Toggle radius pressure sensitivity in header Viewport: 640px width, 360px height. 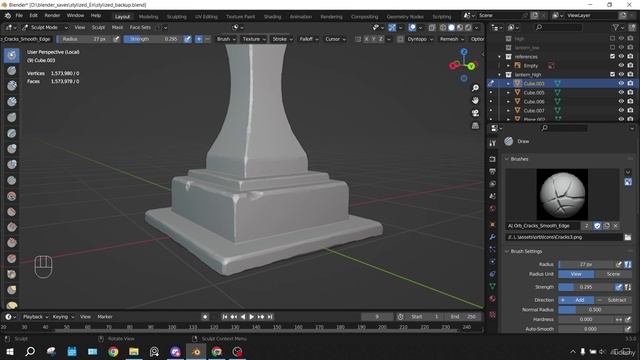pyautogui.click(x=116, y=39)
